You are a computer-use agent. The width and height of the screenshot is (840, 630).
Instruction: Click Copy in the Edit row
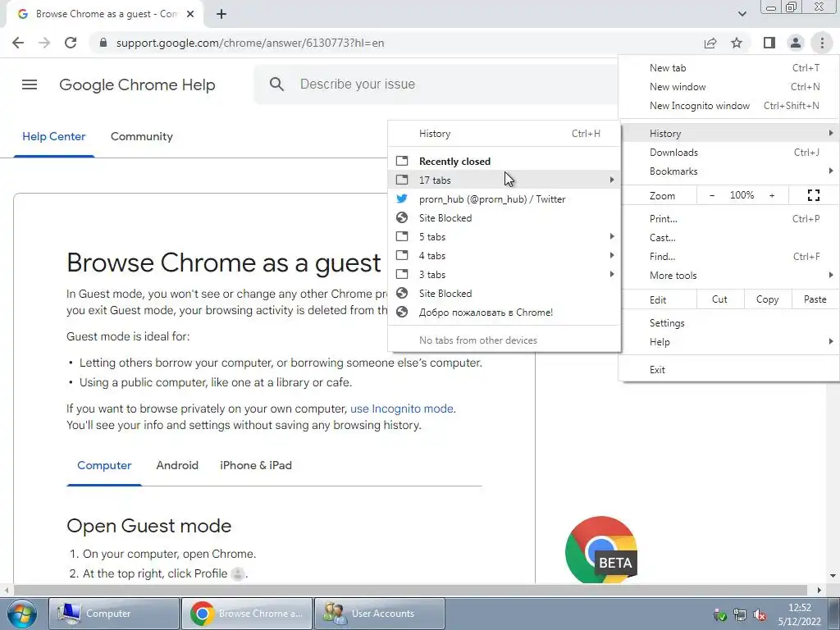[767, 299]
